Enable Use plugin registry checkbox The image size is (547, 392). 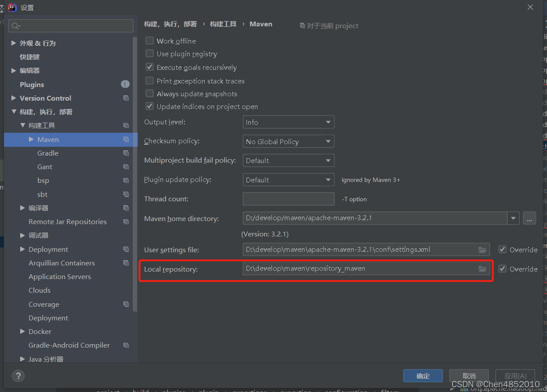pos(150,54)
